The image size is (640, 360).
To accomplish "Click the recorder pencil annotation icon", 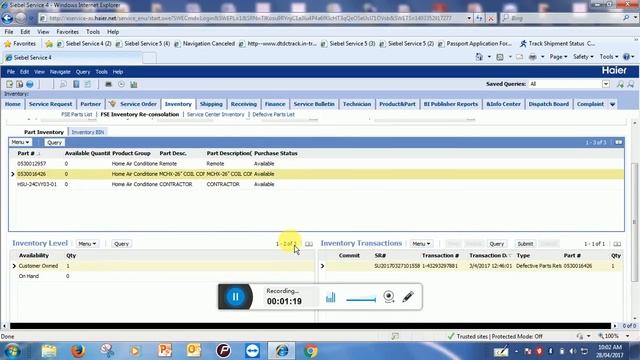I will pos(408,297).
